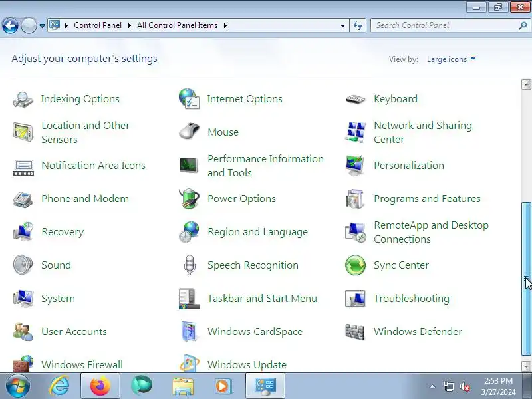Viewport: 532px width, 399px height.
Task: Open Windows Media Player taskbar icon
Action: coord(223,386)
